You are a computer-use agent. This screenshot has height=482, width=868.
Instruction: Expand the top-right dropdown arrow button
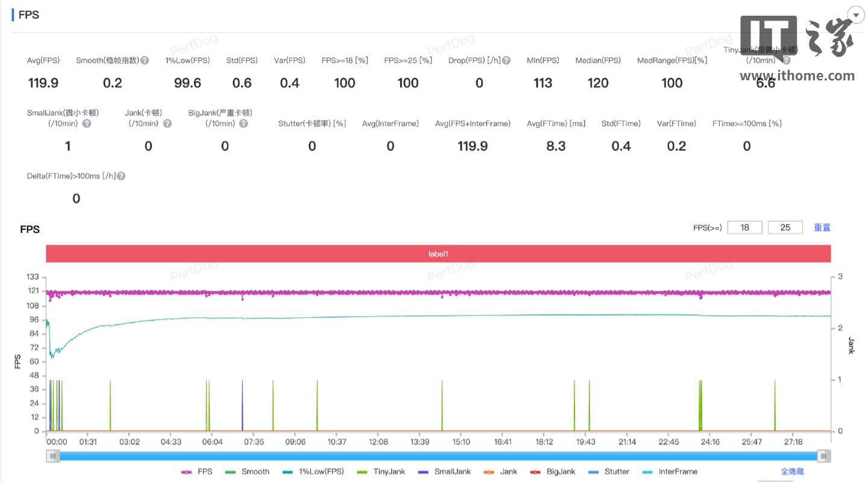(x=855, y=14)
